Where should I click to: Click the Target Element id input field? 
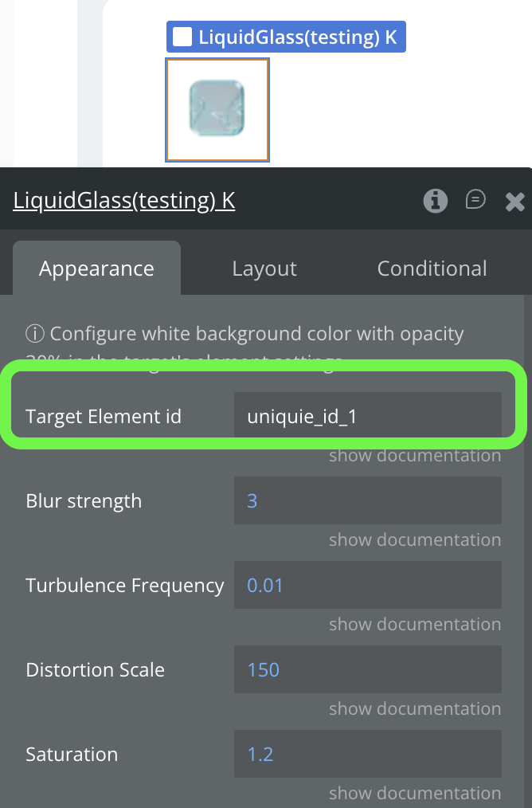point(367,415)
